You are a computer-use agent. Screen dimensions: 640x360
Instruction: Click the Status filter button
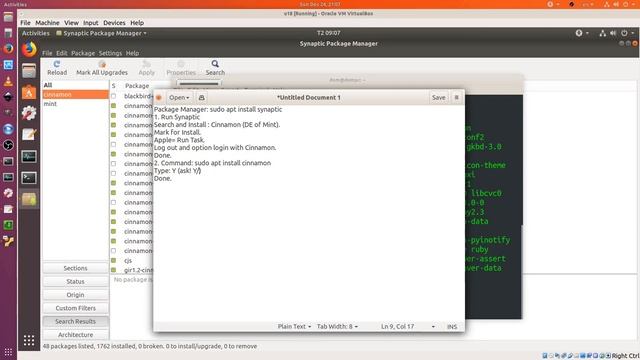[76, 282]
